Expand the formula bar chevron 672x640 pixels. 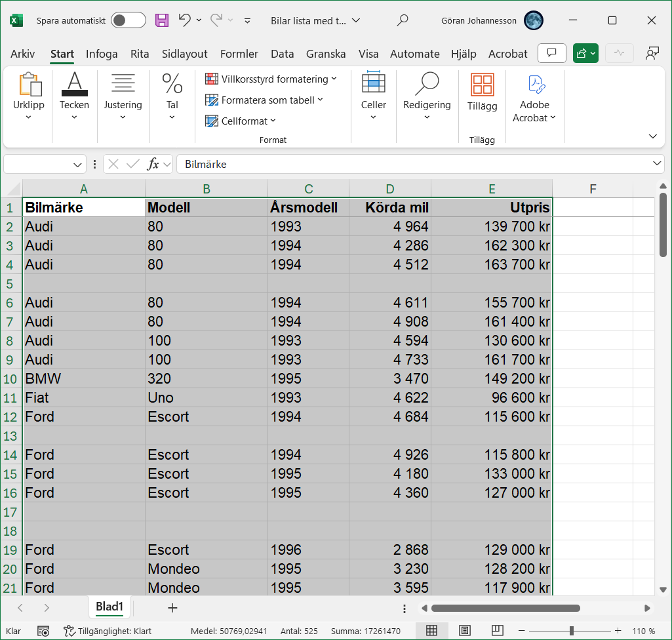click(658, 163)
